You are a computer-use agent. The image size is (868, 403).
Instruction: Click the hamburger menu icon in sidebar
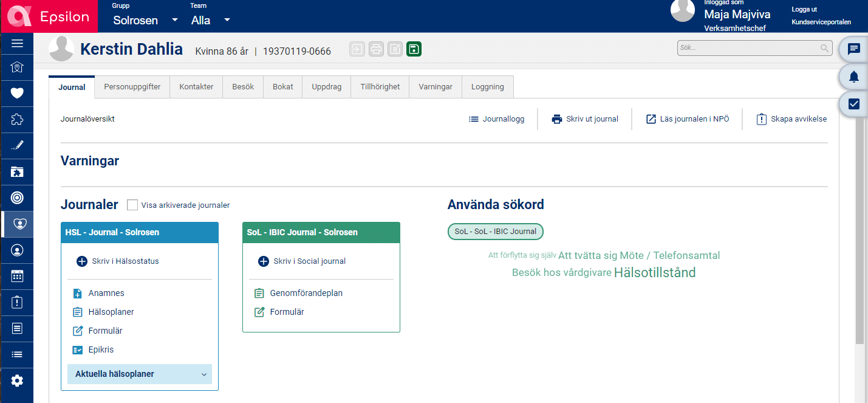pyautogui.click(x=17, y=43)
